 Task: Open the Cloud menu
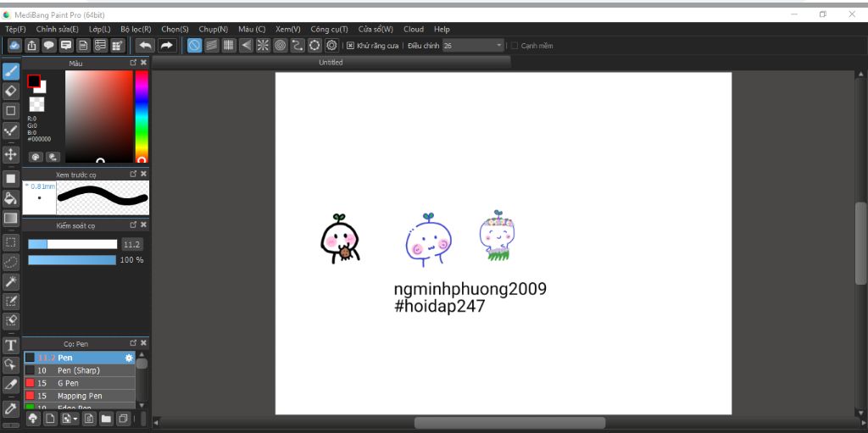tap(414, 30)
